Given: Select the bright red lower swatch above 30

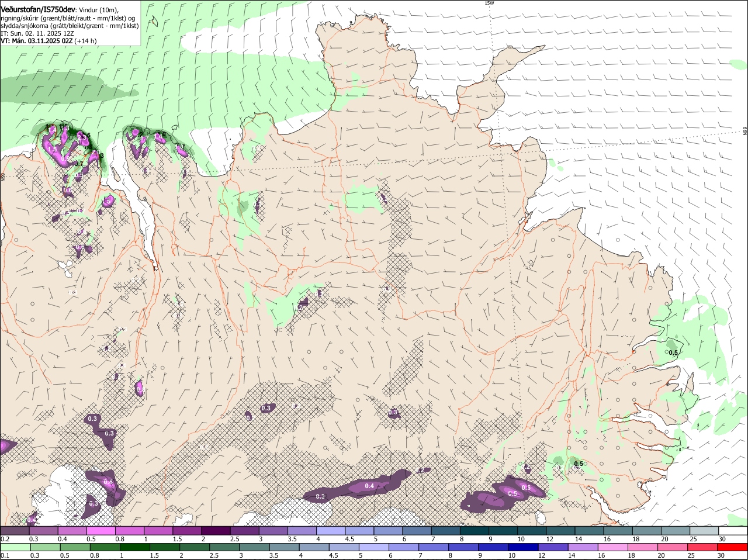Looking at the screenshot, I should point(733,548).
